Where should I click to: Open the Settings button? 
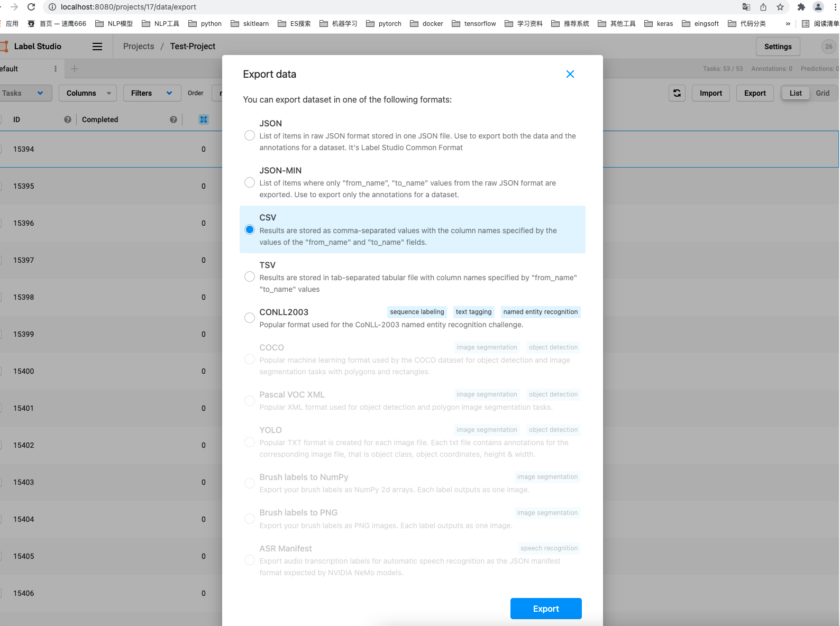[x=778, y=47]
